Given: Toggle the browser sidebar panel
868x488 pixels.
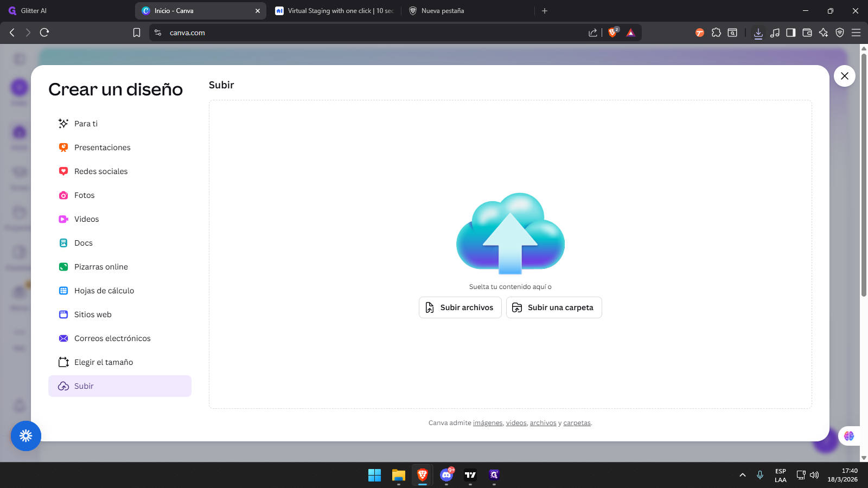Looking at the screenshot, I should point(790,33).
